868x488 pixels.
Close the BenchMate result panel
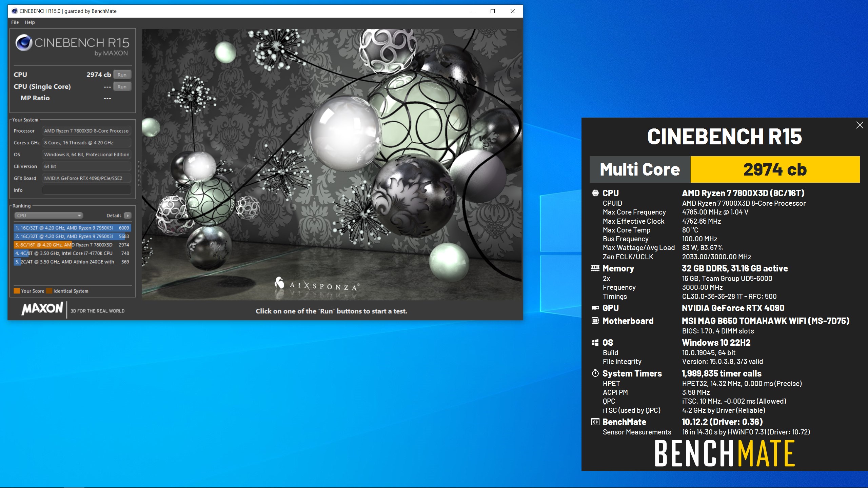click(x=860, y=125)
